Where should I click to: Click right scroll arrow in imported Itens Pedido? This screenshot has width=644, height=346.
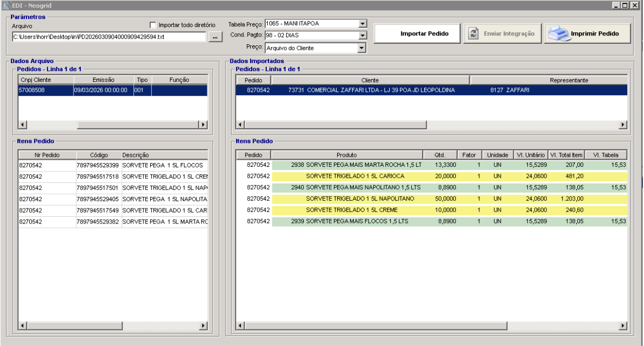click(x=623, y=326)
